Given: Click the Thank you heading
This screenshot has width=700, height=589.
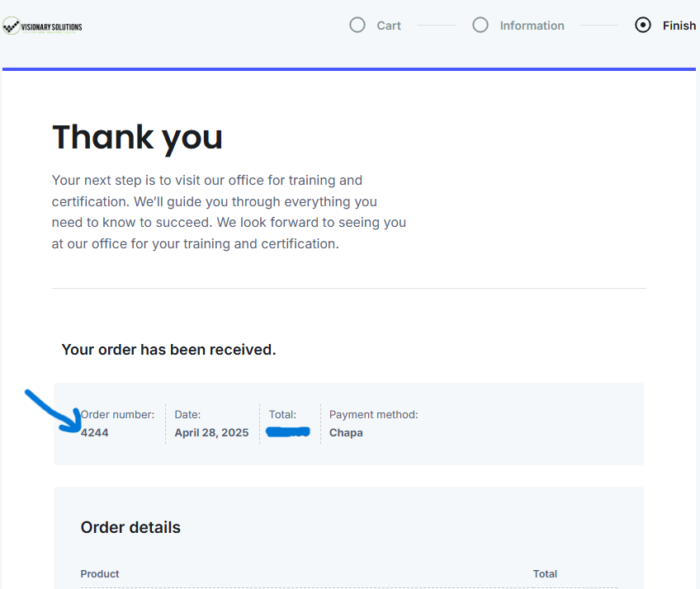Looking at the screenshot, I should [137, 138].
